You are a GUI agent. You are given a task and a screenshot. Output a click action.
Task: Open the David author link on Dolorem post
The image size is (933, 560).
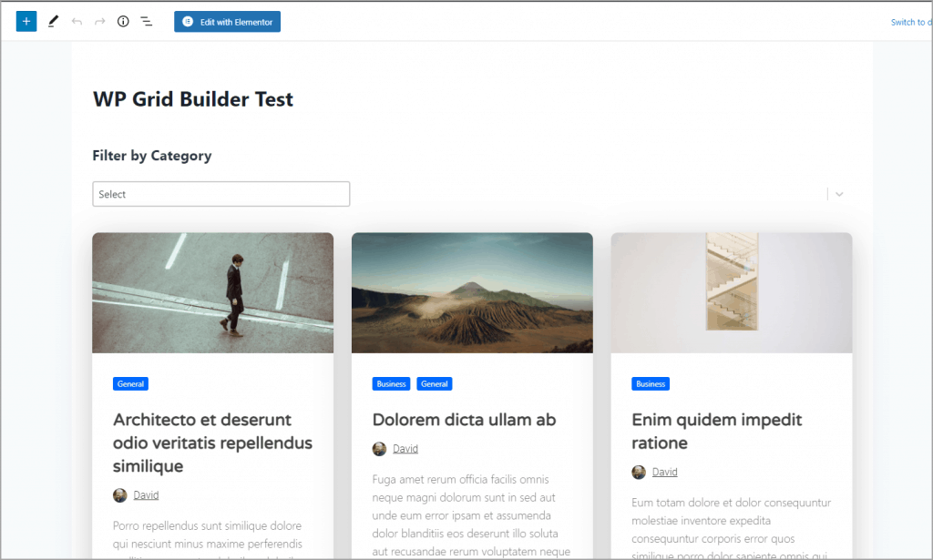click(x=405, y=448)
